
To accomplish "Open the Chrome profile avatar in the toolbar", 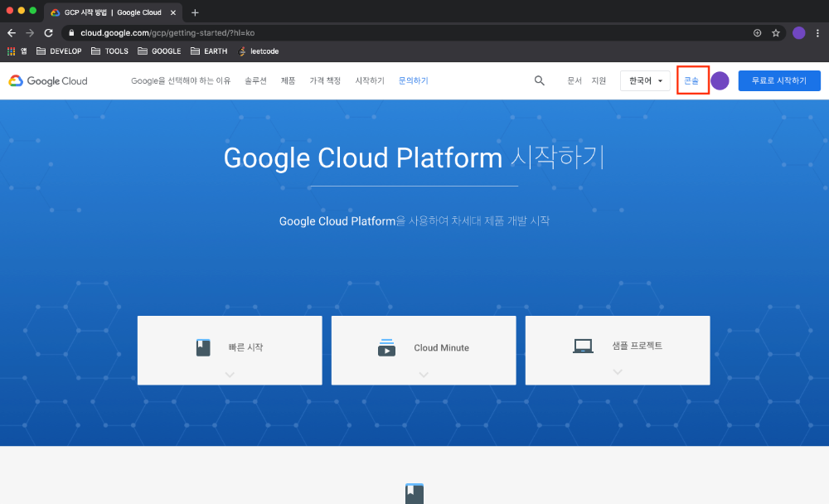I will pos(799,33).
